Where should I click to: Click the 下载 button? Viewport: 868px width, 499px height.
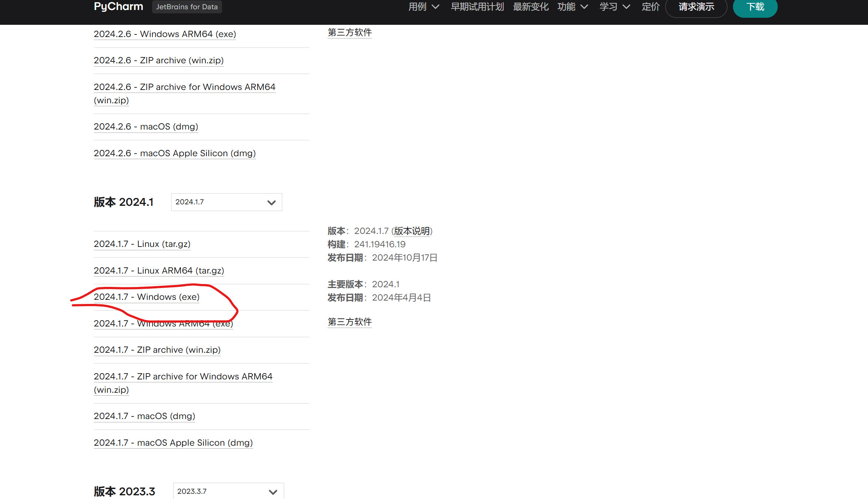[x=755, y=7]
